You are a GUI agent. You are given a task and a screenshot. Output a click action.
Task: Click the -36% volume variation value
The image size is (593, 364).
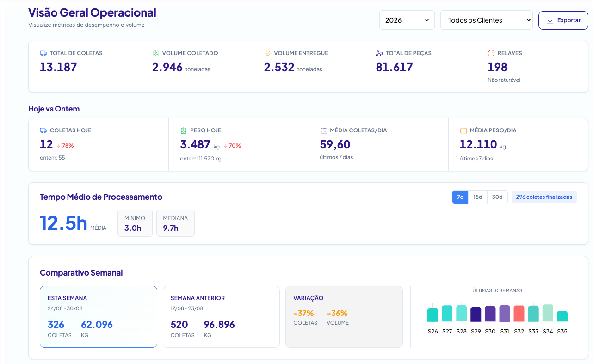337,313
